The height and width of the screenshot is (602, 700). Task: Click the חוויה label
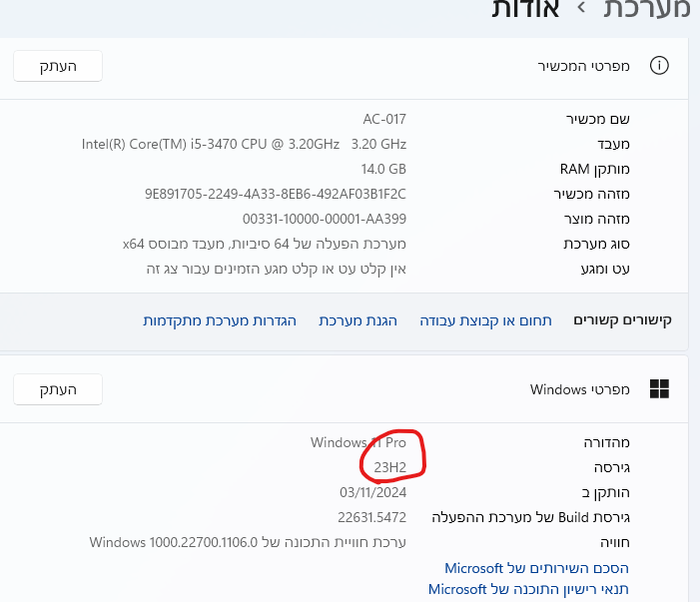[x=615, y=543]
